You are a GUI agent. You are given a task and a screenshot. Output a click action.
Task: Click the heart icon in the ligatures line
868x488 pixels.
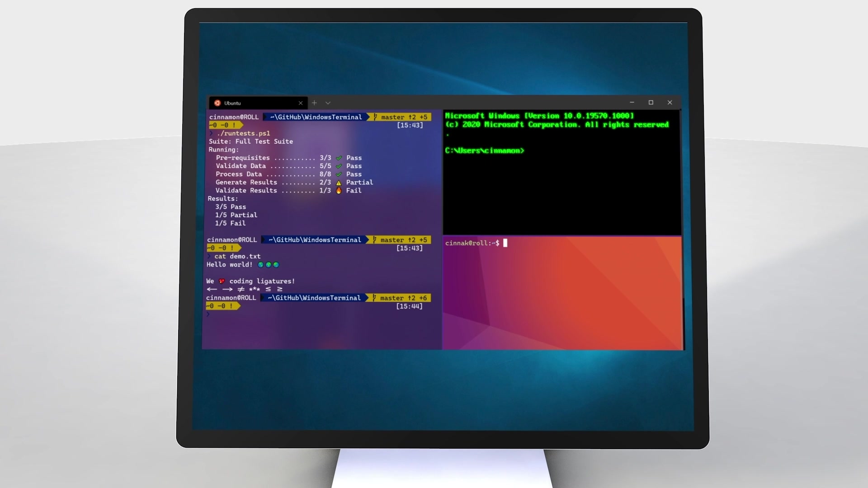[222, 281]
